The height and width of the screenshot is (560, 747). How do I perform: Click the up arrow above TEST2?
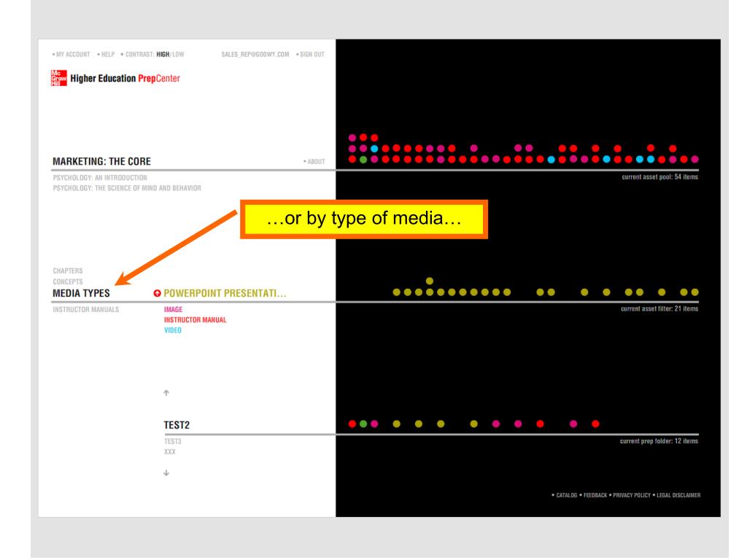tap(166, 393)
